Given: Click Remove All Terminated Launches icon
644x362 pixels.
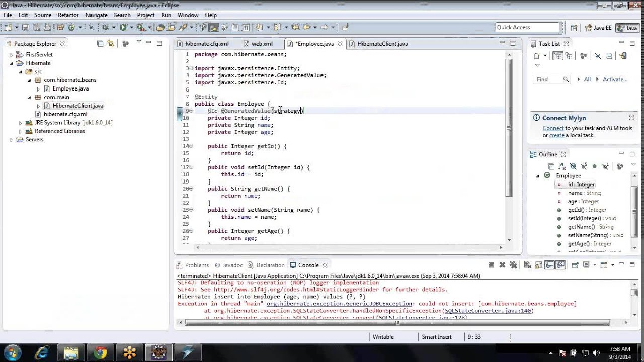Looking at the screenshot, I should click(x=513, y=265).
